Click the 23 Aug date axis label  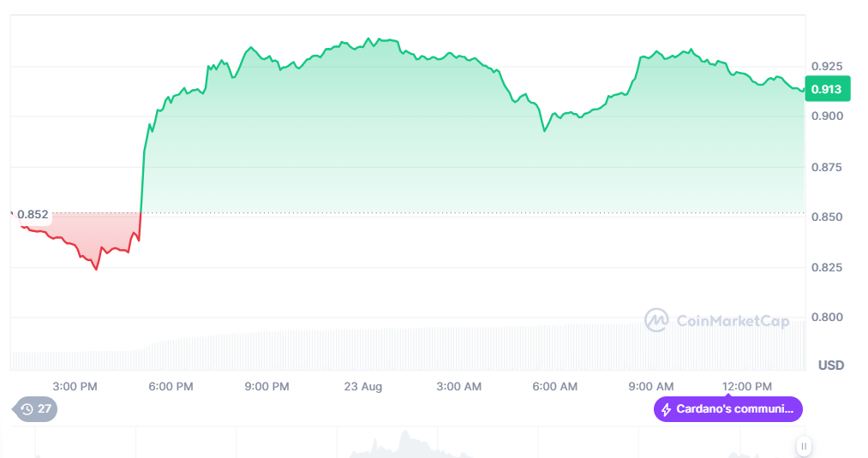click(x=363, y=386)
